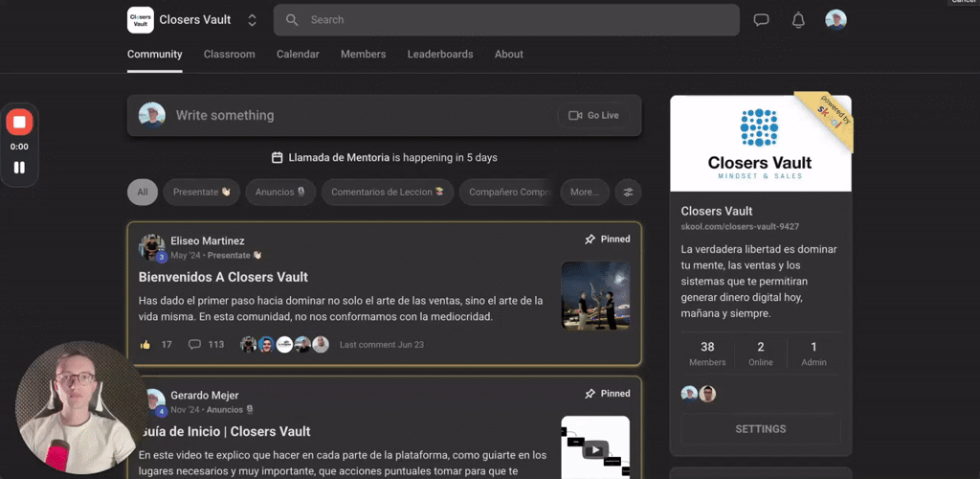Open comments on the Bienvenidos post

click(x=206, y=345)
